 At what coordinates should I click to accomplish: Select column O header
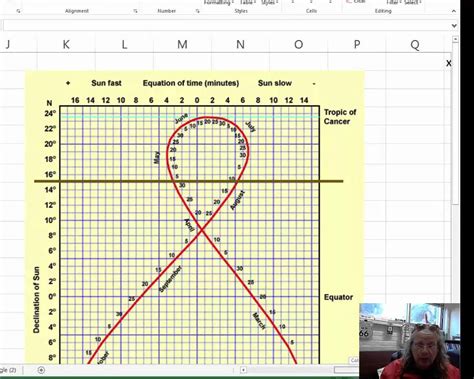coord(298,44)
